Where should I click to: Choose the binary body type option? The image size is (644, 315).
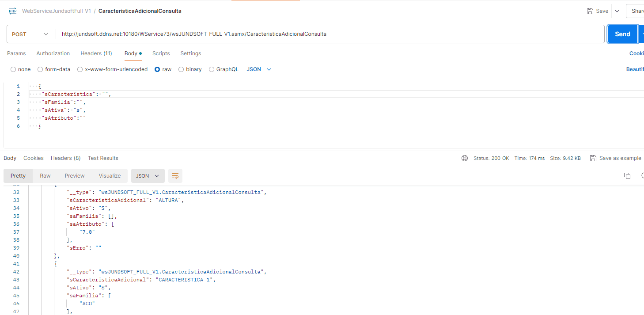coord(181,69)
